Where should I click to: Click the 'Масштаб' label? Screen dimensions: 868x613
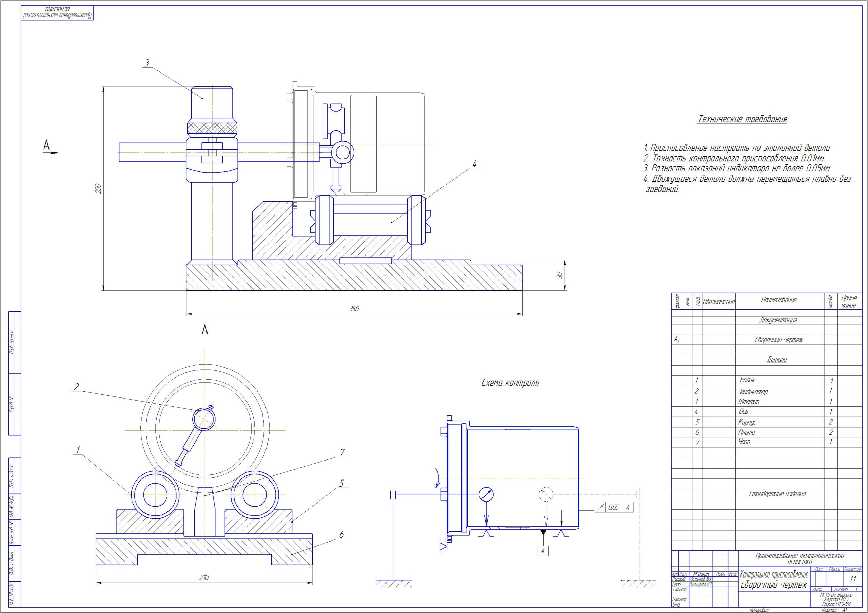click(x=853, y=569)
